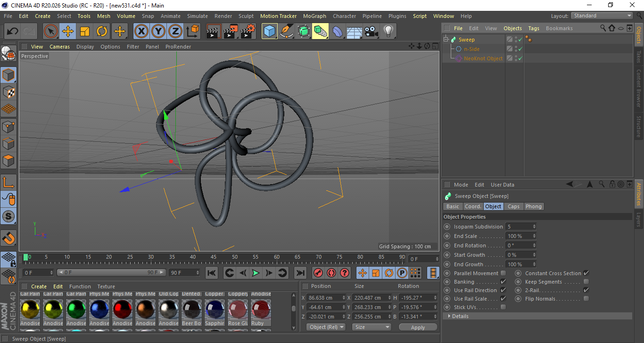Go to start of animation
This screenshot has height=343, width=644.
point(212,273)
